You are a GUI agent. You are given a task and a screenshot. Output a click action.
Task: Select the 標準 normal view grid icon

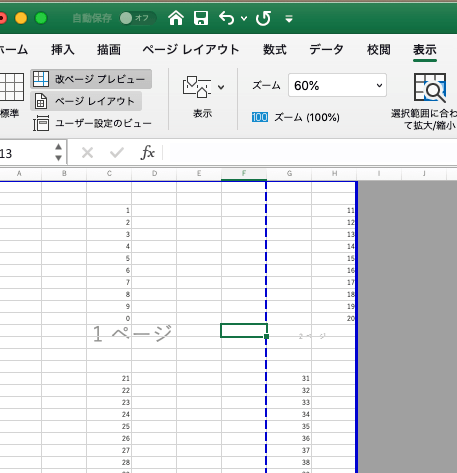[x=12, y=87]
